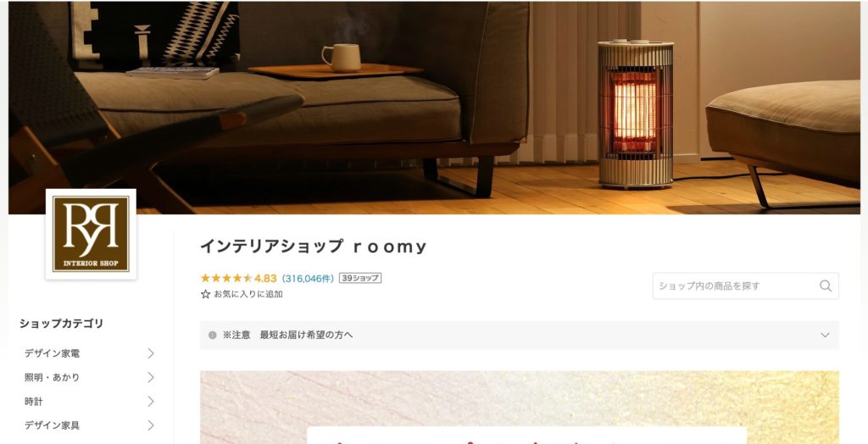Expand the 照明・あかり category arrow
Image resolution: width=868 pixels, height=444 pixels.
[151, 378]
